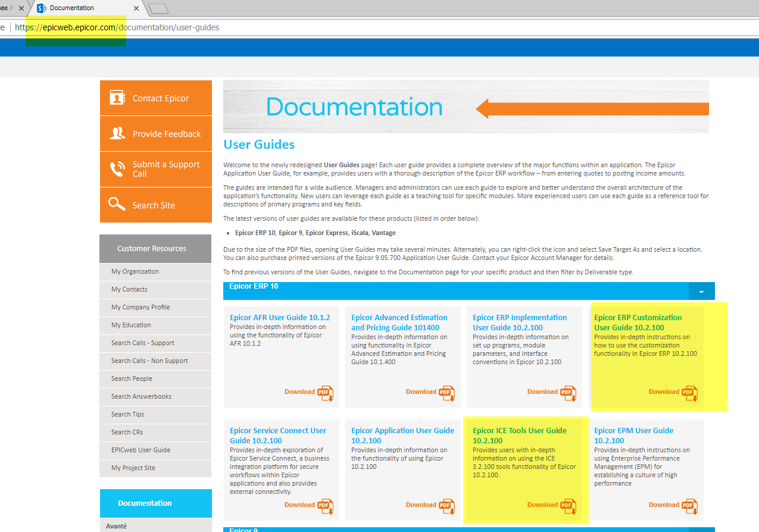759x532 pixels.
Task: Open Search People menu item
Action: (155, 378)
